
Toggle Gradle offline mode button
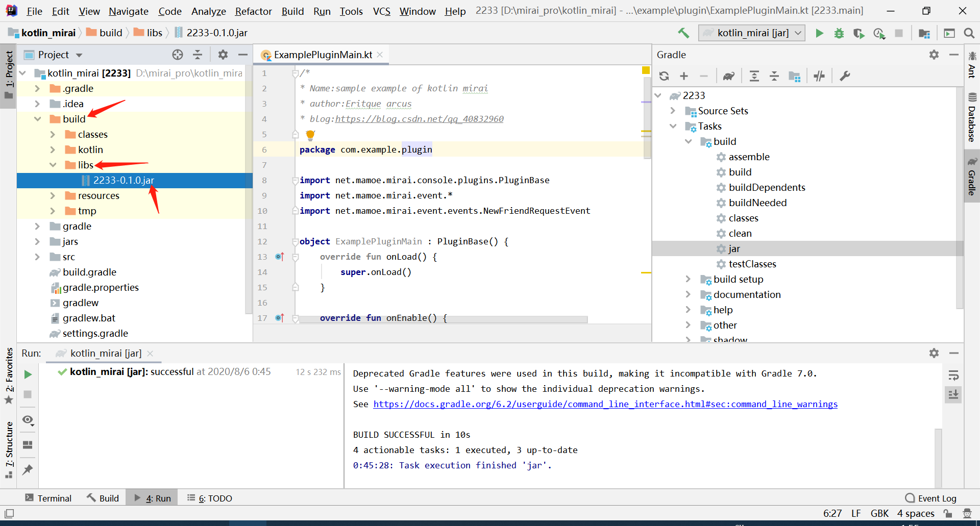click(x=819, y=76)
